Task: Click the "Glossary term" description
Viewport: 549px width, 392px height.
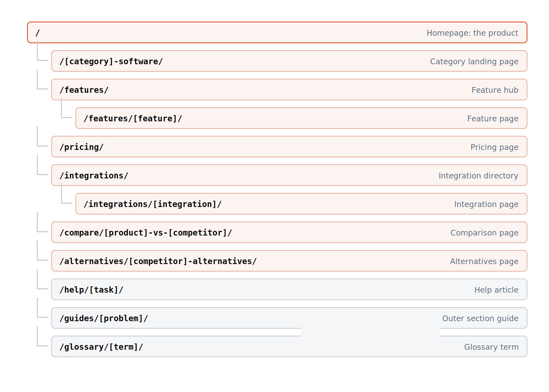Action: [491, 347]
